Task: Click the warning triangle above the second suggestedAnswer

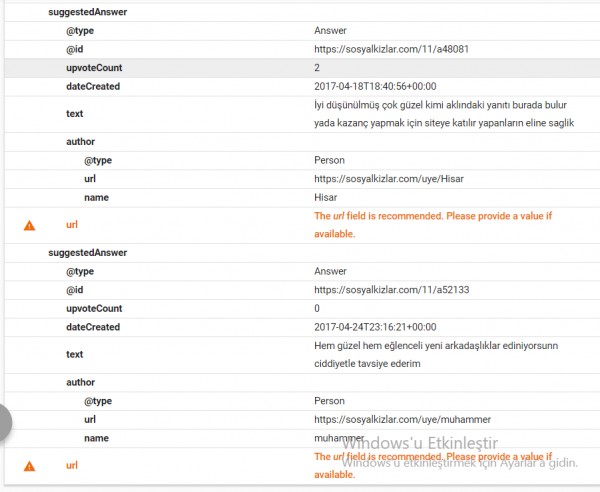Action: (29, 225)
